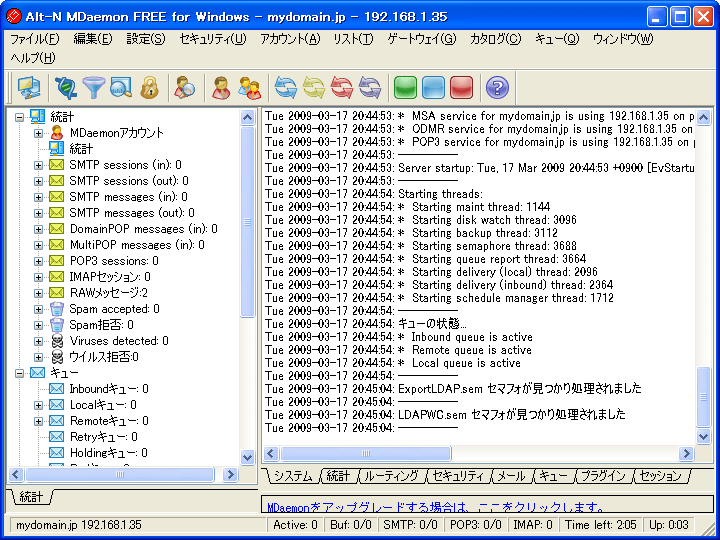Collapse the top-level 統計 tree node
The image size is (720, 540).
coord(19,117)
